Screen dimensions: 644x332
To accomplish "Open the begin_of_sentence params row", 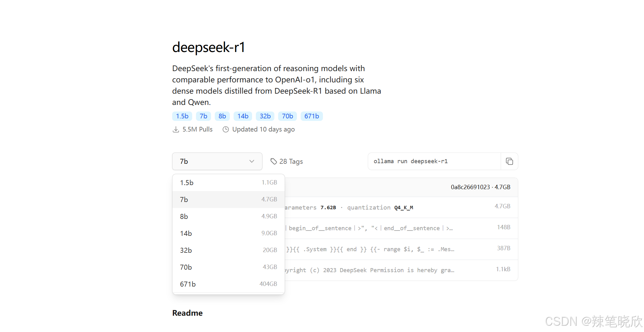I will click(401, 228).
